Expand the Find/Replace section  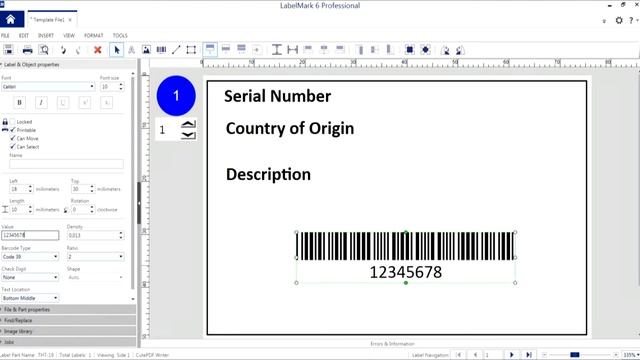pyautogui.click(x=68, y=320)
